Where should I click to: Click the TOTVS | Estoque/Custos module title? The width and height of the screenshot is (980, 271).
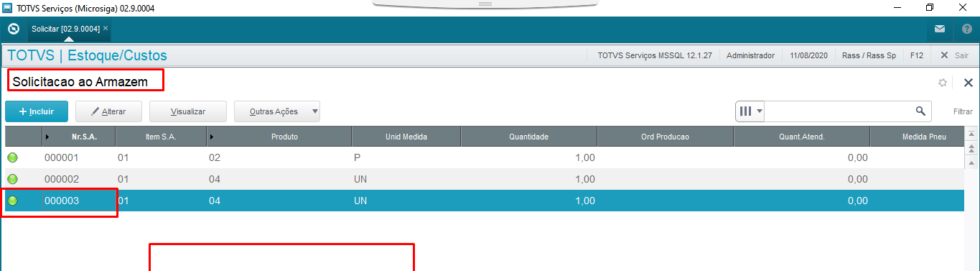click(x=87, y=55)
